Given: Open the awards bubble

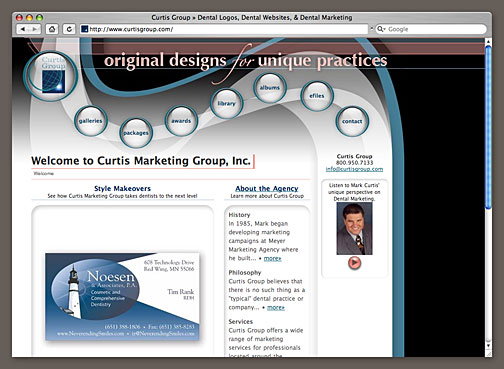Looking at the screenshot, I should 181,121.
